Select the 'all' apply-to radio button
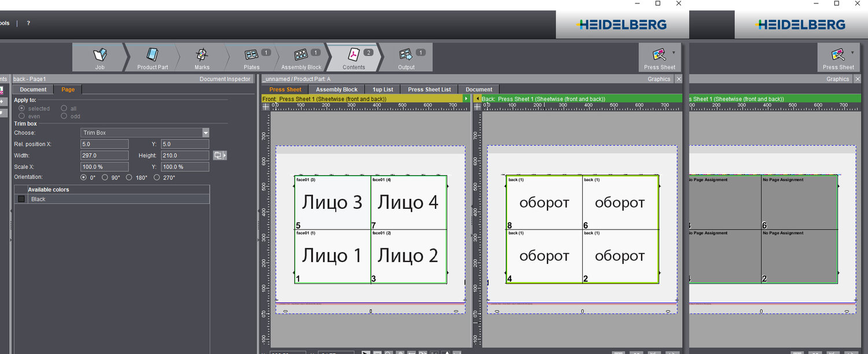This screenshot has height=354, width=868. pyautogui.click(x=64, y=108)
